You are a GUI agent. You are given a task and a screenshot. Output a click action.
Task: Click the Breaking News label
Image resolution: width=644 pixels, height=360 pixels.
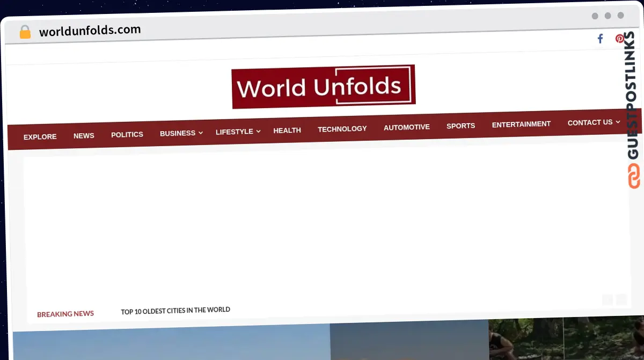(65, 314)
